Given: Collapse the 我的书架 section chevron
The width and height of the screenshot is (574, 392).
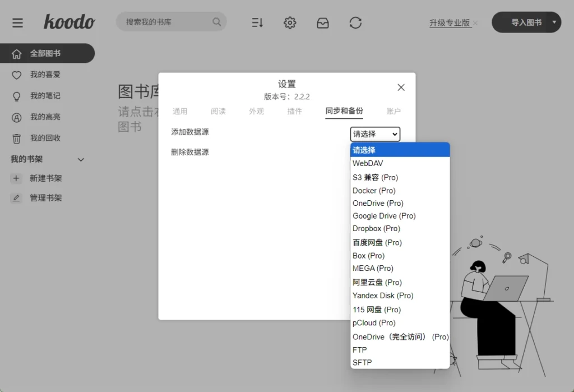Looking at the screenshot, I should pos(80,159).
